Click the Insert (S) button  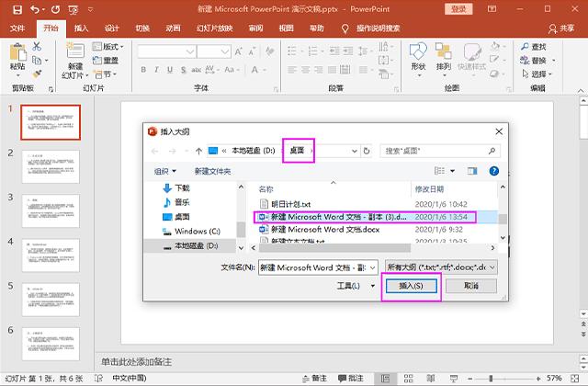(412, 286)
